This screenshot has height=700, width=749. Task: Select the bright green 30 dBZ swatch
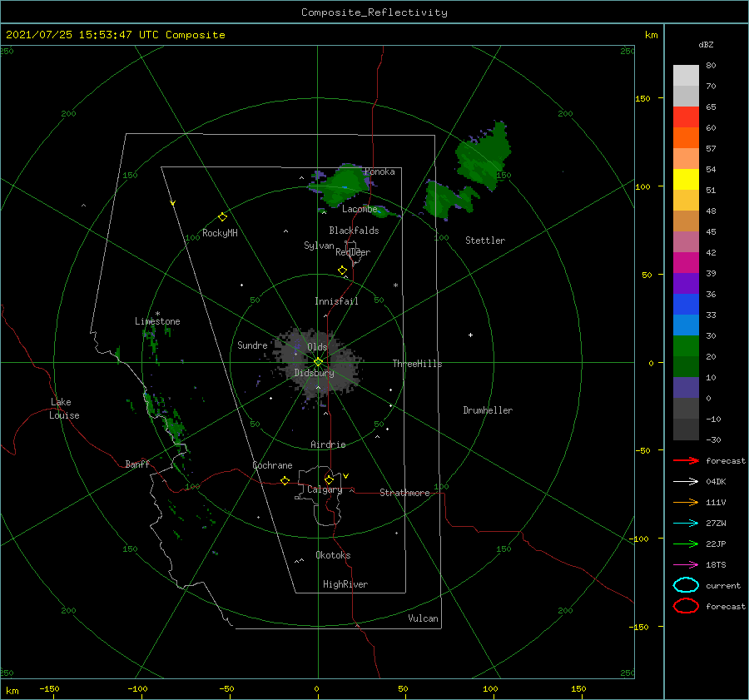click(x=686, y=345)
